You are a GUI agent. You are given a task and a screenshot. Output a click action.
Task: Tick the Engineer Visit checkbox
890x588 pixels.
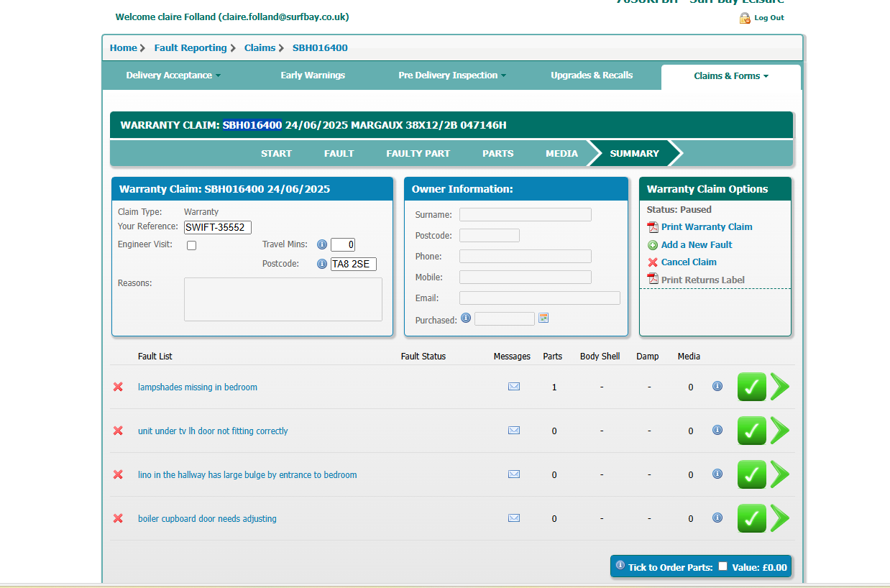(192, 246)
